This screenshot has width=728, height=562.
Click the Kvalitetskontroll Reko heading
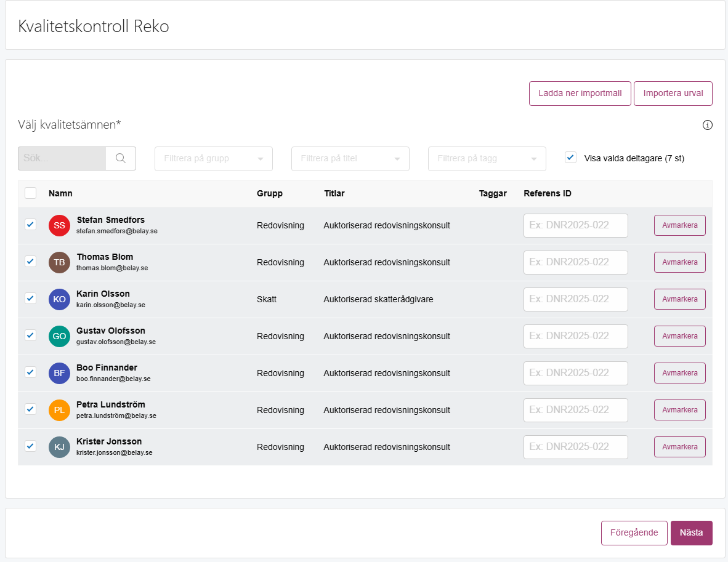94,26
